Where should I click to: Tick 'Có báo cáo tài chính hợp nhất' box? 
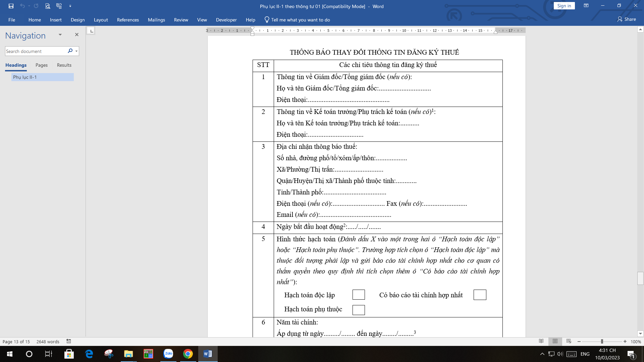480,295
